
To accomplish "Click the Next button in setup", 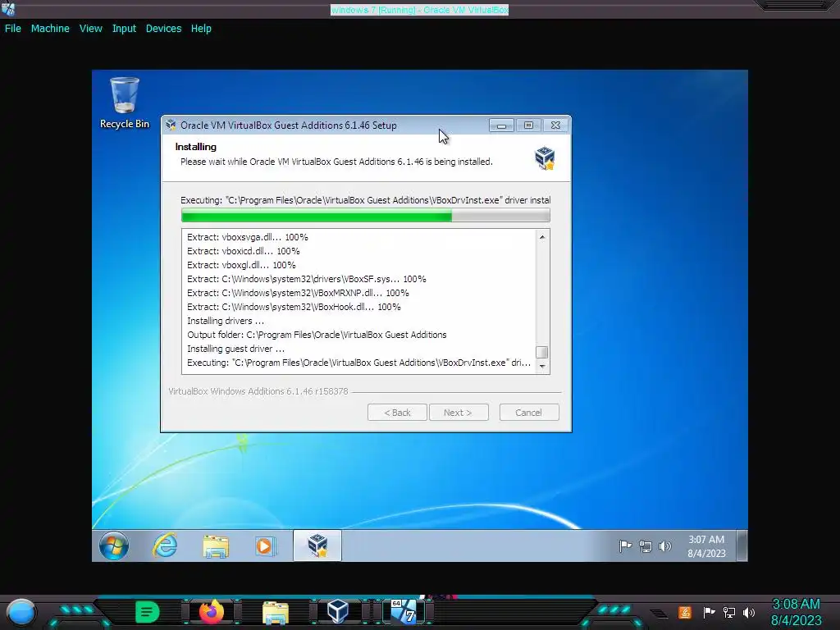I will point(459,413).
